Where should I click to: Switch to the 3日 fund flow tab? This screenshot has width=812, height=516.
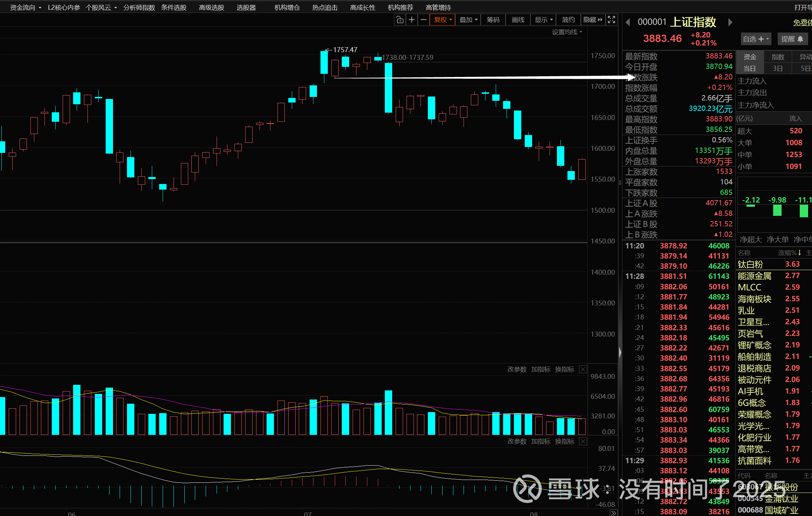click(x=777, y=69)
